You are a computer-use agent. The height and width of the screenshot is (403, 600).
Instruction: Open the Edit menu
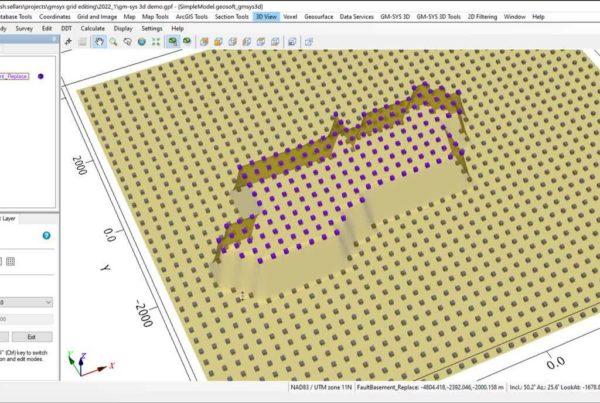47,28
